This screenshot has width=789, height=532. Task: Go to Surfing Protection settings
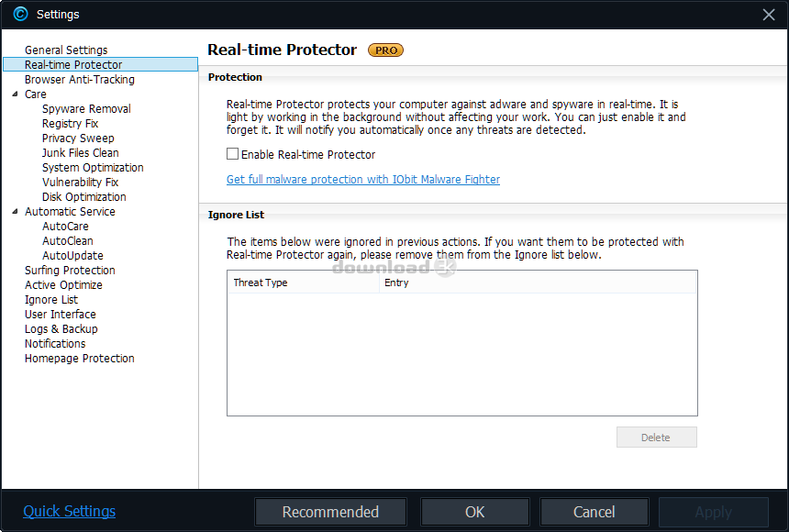point(70,271)
